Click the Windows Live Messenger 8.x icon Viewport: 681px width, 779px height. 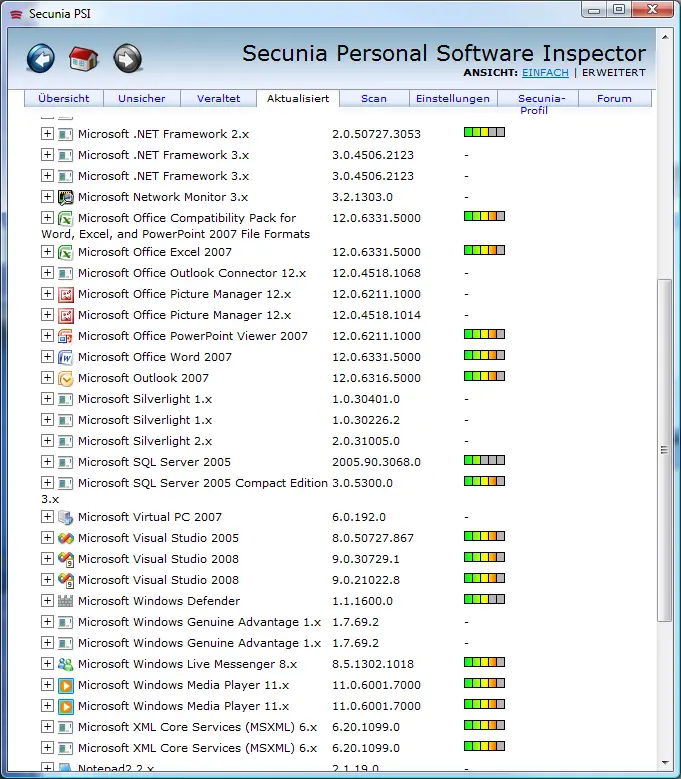coord(66,664)
